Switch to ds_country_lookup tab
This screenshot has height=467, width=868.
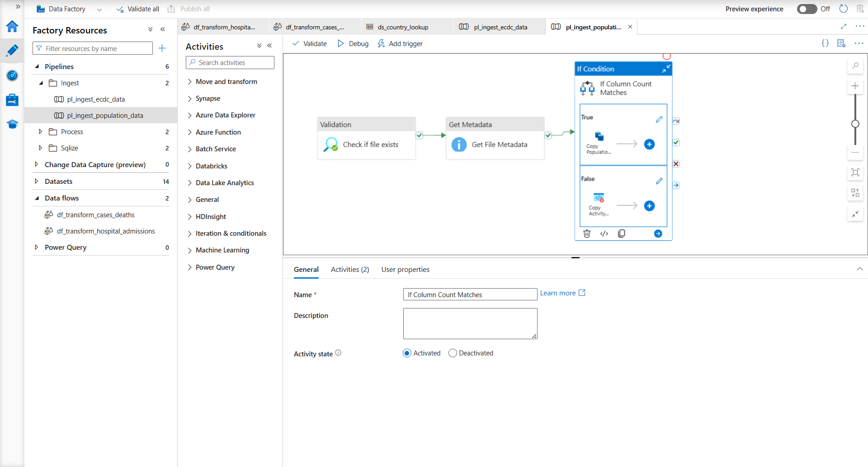coord(407,27)
